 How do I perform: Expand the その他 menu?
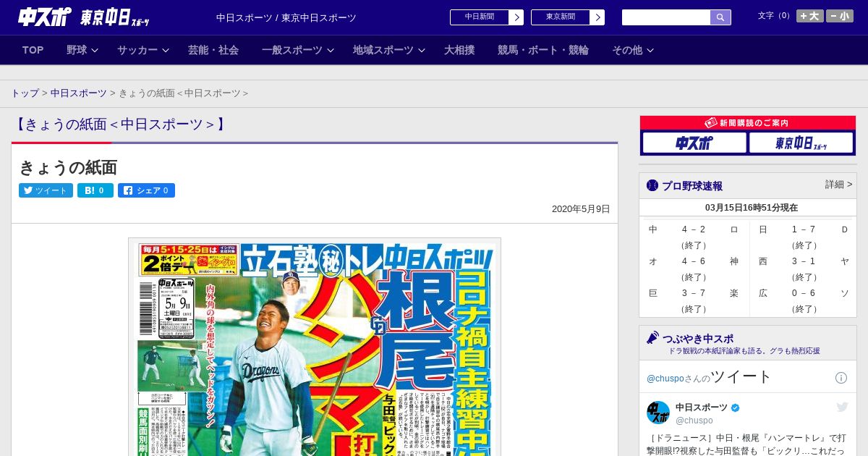[633, 50]
